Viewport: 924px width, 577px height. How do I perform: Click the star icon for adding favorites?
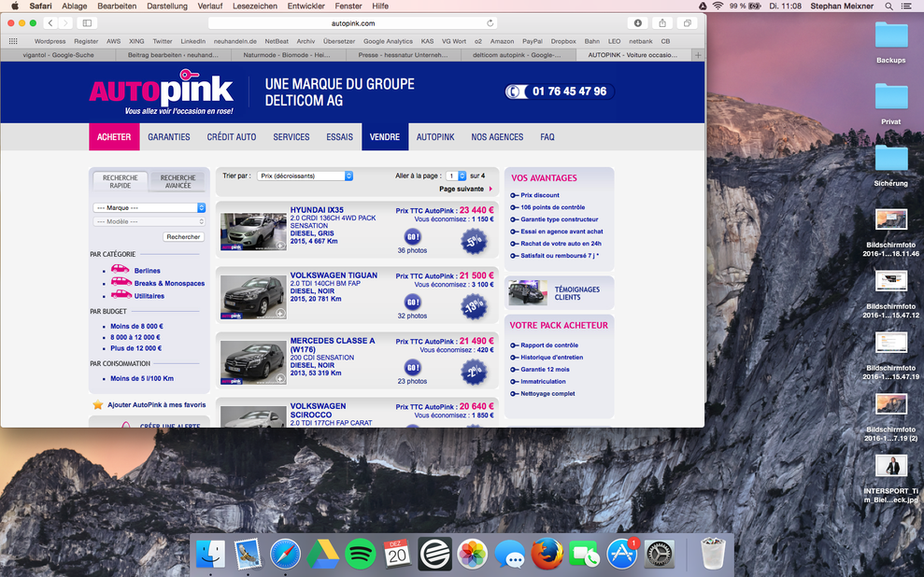pos(98,404)
